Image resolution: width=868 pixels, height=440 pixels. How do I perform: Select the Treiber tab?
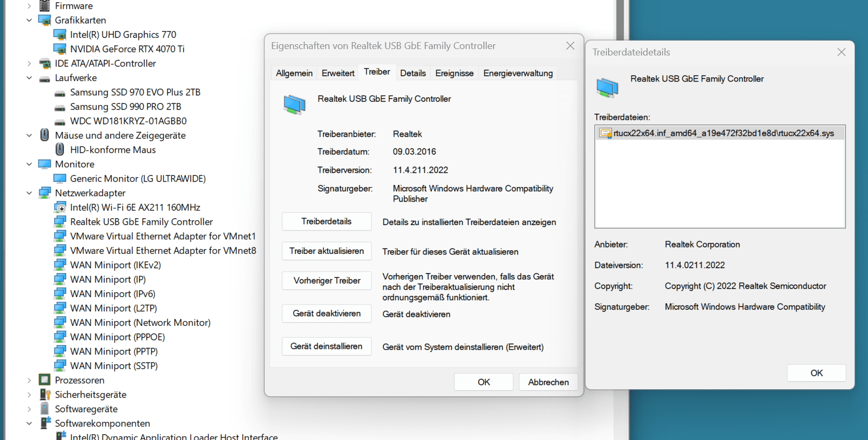point(377,72)
